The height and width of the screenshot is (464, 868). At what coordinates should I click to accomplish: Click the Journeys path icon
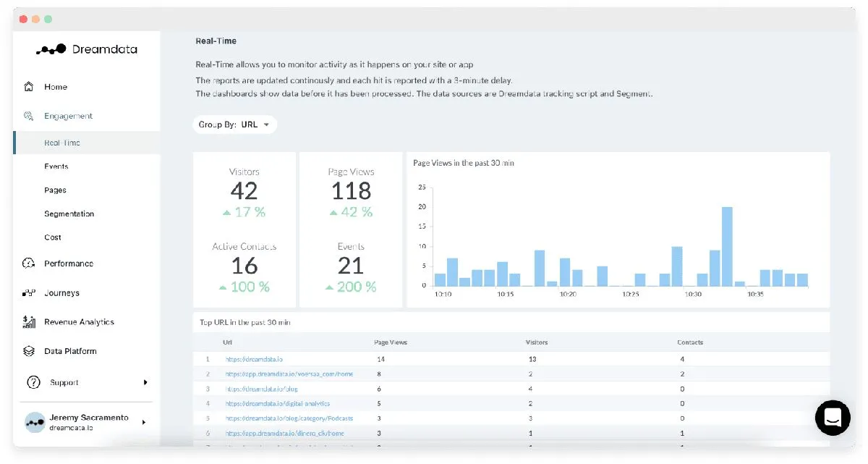[29, 293]
